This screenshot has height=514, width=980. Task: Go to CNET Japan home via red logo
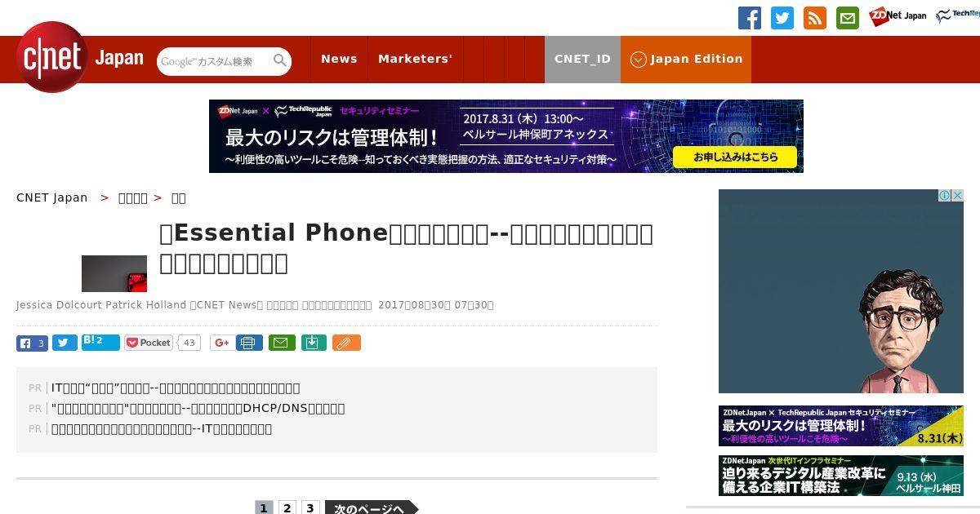click(x=52, y=57)
